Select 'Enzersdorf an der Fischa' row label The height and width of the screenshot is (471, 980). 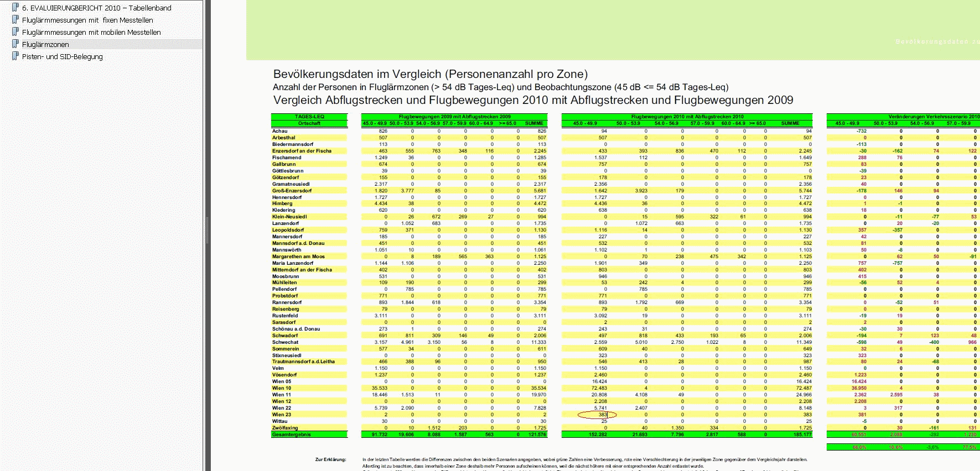click(x=302, y=151)
